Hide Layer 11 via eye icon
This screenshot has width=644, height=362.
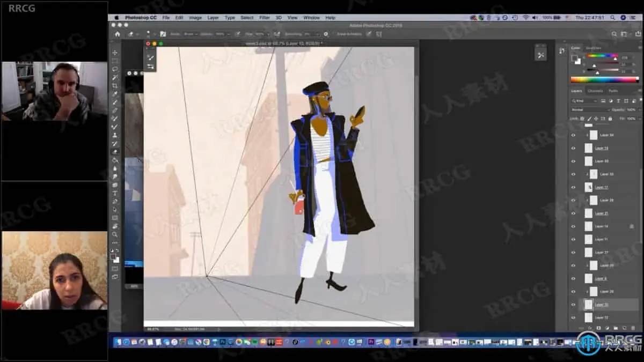pyautogui.click(x=573, y=239)
